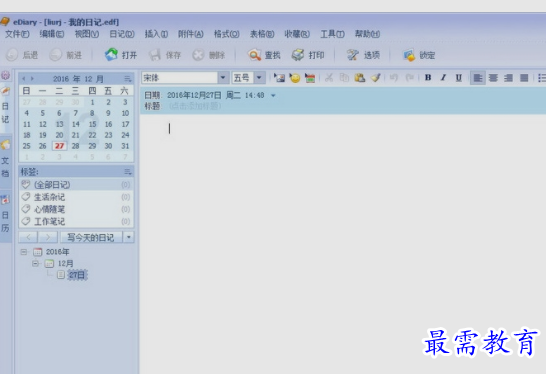Select day 15 in the calendar
The height and width of the screenshot is (374, 546).
pos(92,124)
